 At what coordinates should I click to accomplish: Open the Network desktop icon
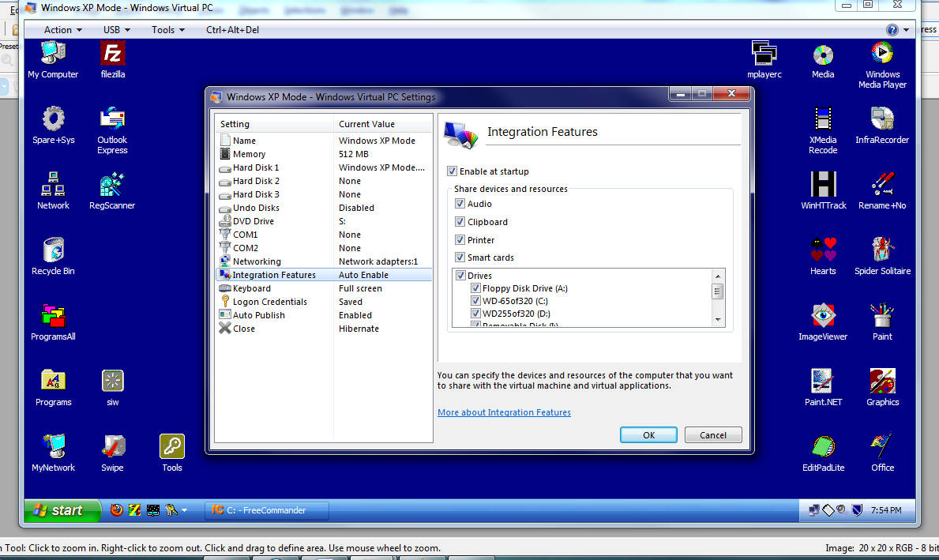(53, 190)
